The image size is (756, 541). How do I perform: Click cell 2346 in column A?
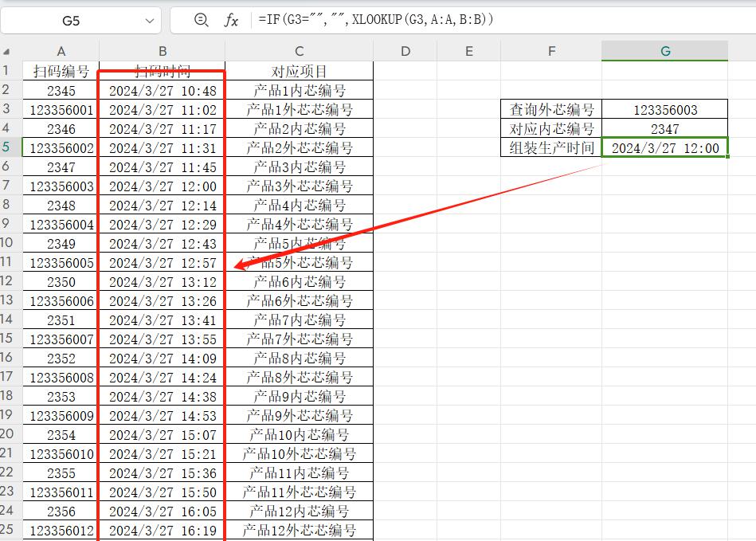coord(61,129)
